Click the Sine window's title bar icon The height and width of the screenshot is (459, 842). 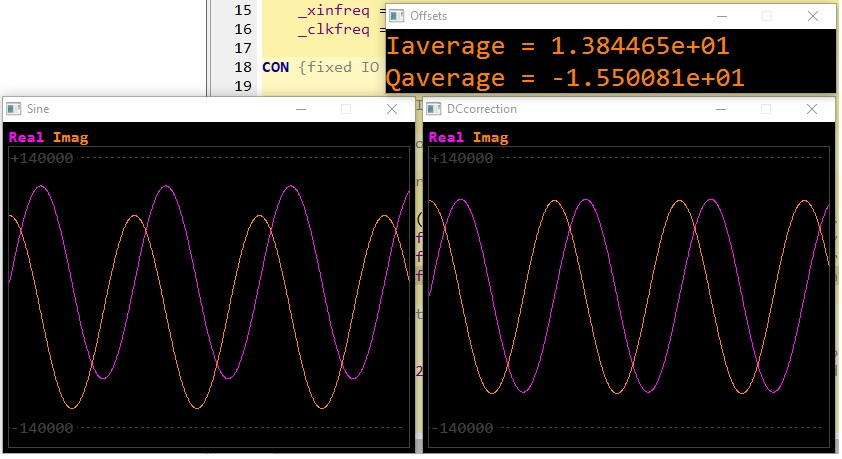14,109
